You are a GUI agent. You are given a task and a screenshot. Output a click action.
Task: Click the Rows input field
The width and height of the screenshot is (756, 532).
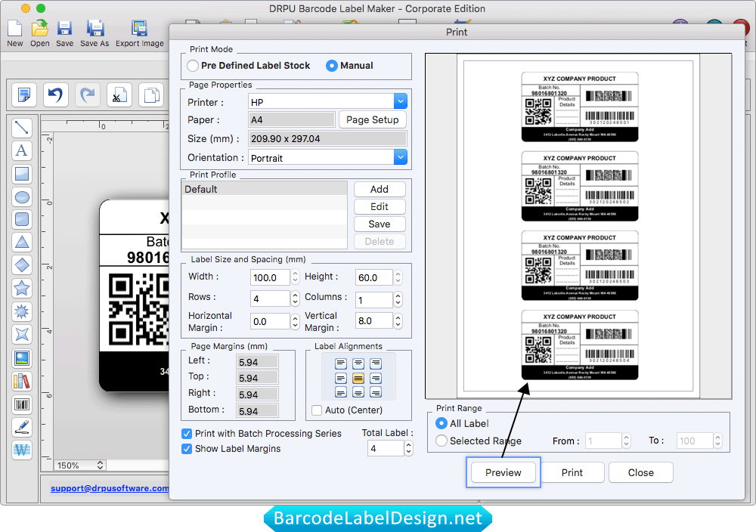[270, 299]
